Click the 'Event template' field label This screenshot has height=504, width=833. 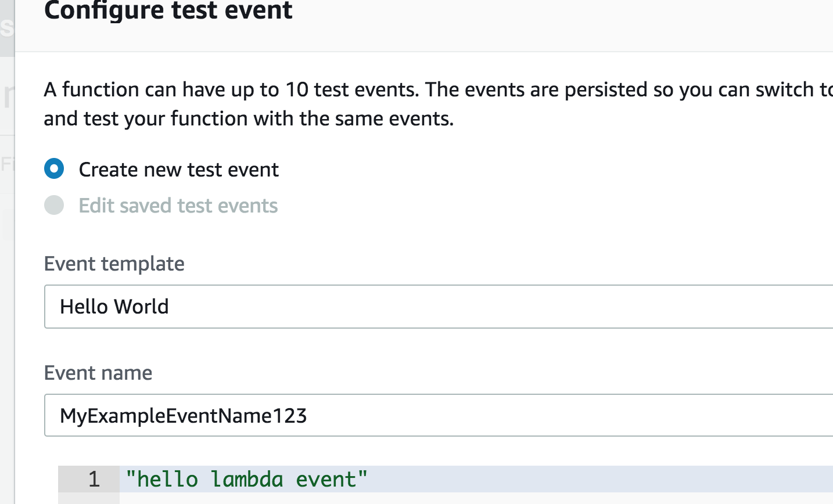[114, 264]
